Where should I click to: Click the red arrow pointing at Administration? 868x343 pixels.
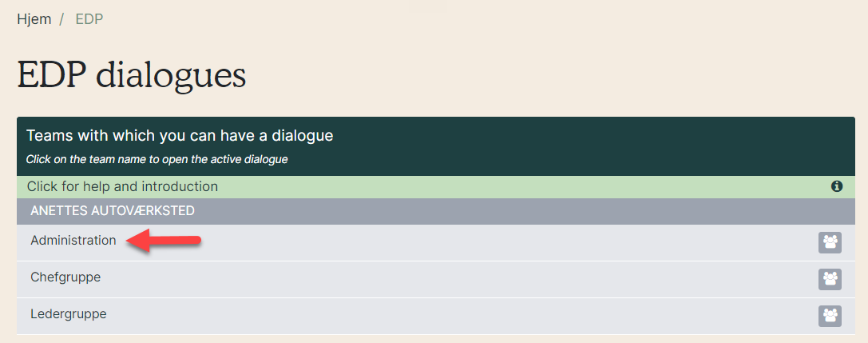(164, 241)
